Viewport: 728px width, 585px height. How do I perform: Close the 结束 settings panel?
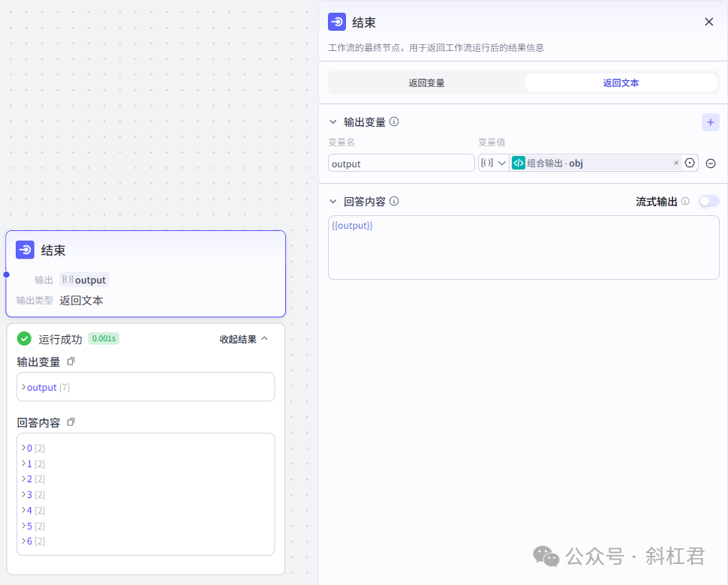click(708, 22)
